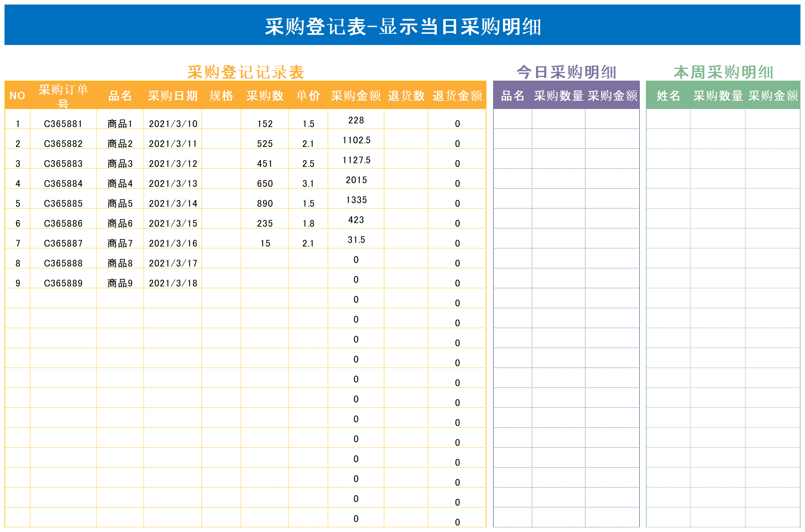Image resolution: width=805 pixels, height=532 pixels.
Task: Click the 单价 column header
Action: point(308,95)
